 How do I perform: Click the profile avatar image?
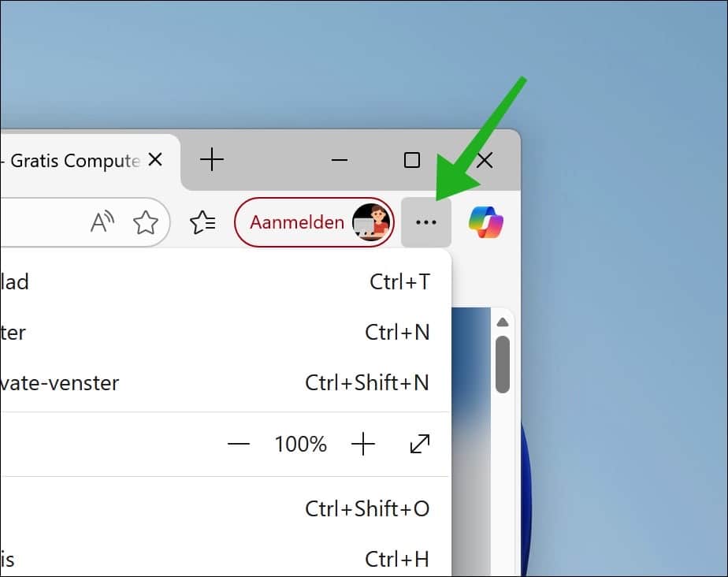371,222
